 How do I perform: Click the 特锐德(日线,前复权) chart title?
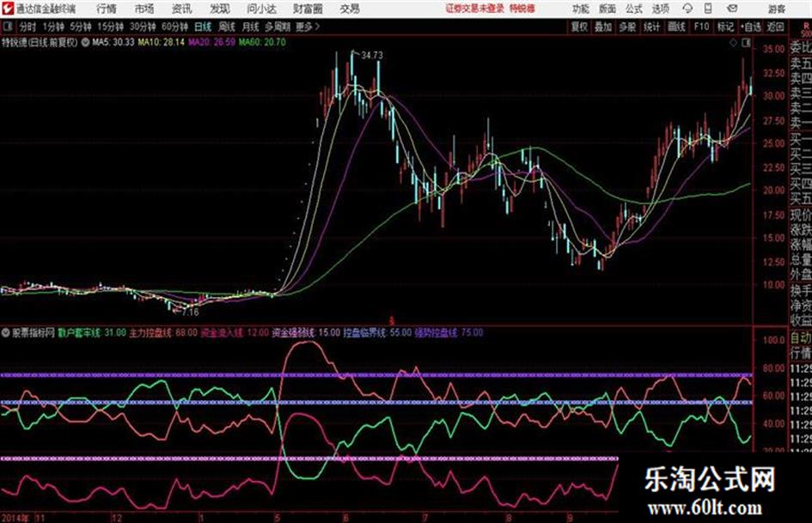tap(40, 42)
